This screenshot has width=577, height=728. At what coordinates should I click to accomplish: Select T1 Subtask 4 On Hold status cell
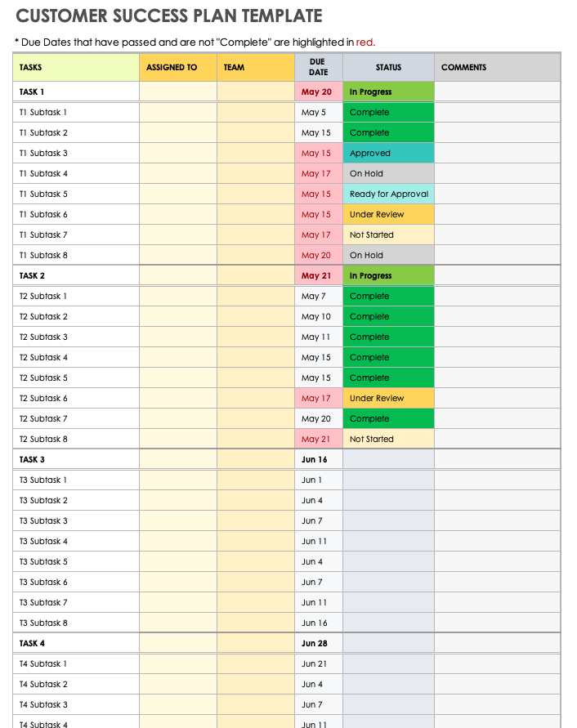pyautogui.click(x=388, y=174)
